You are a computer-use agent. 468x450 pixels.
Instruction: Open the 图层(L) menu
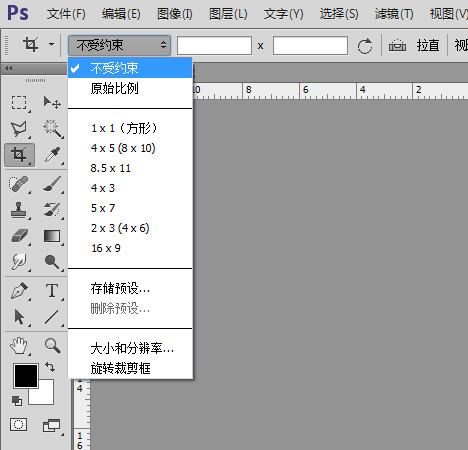[x=228, y=14]
